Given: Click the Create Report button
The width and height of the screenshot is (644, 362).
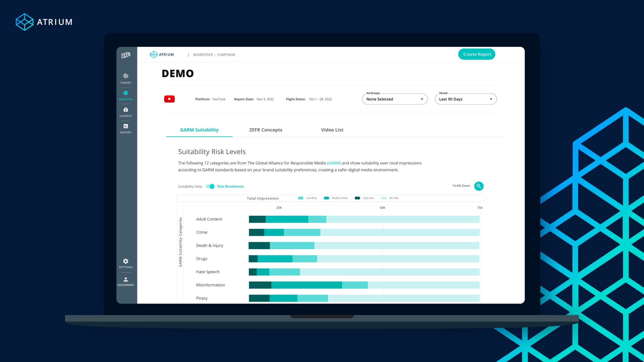Looking at the screenshot, I should pyautogui.click(x=477, y=54).
